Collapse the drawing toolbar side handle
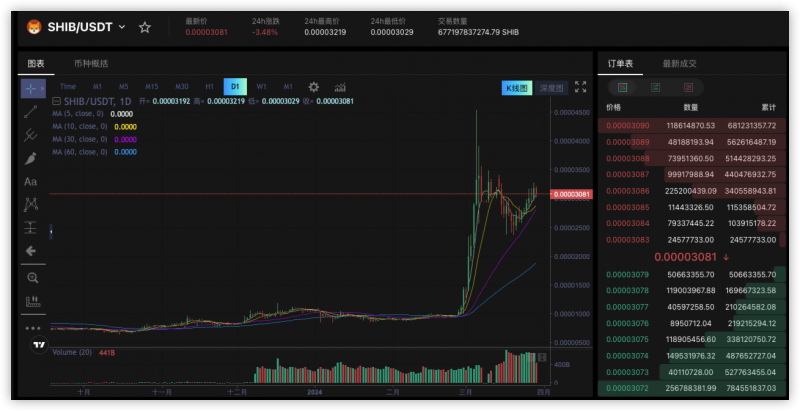 [x=51, y=232]
